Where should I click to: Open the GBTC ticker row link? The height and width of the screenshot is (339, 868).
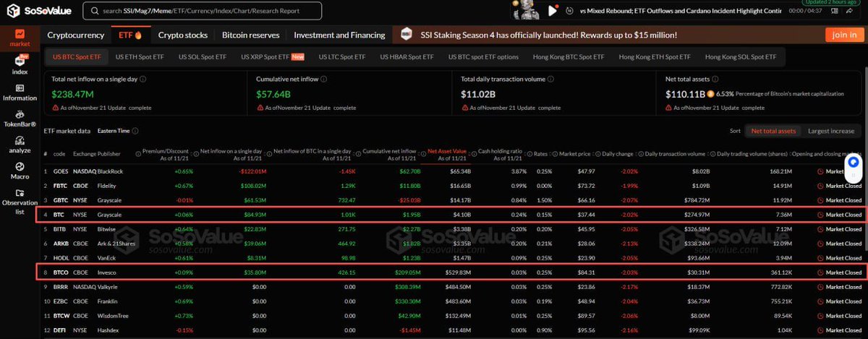[x=60, y=201]
